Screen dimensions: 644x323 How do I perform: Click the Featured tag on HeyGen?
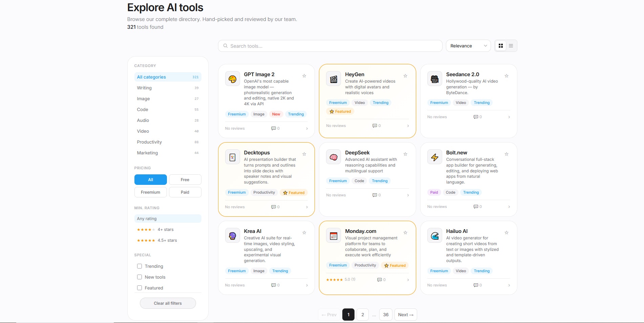[x=340, y=111]
